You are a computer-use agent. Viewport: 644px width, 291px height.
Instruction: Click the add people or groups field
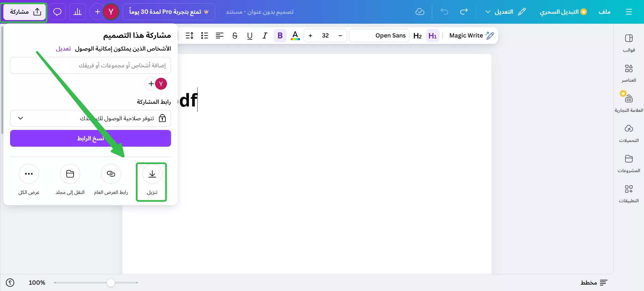click(91, 65)
